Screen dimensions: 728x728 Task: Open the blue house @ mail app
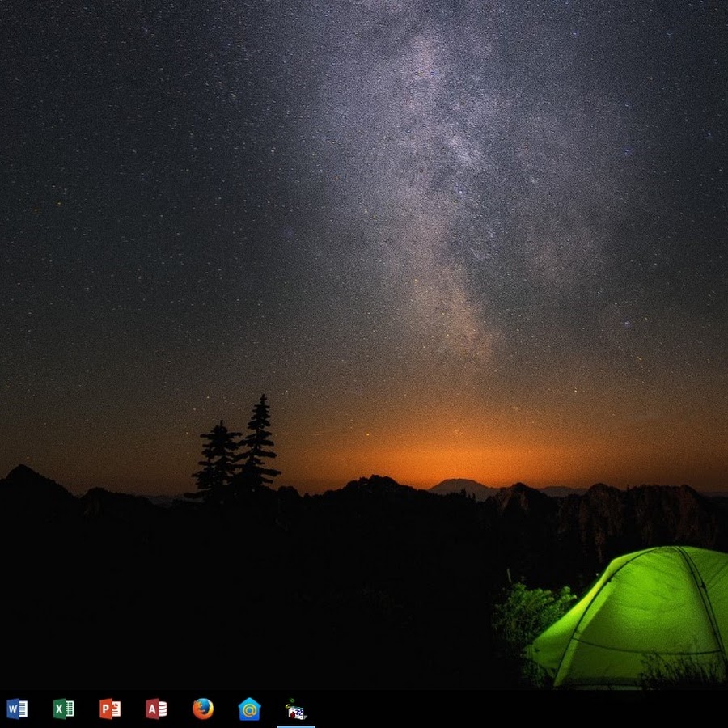click(x=249, y=709)
